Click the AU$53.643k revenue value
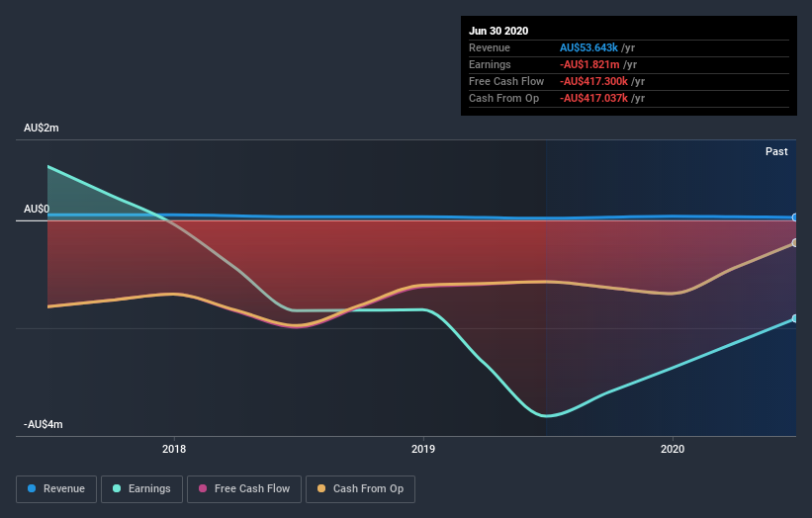Image resolution: width=812 pixels, height=518 pixels. pyautogui.click(x=588, y=47)
